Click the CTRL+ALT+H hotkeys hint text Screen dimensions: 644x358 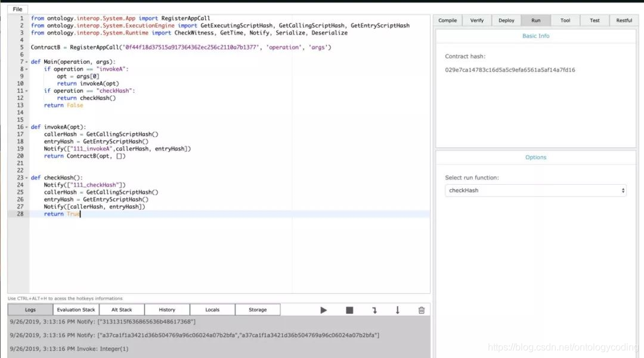click(x=65, y=298)
